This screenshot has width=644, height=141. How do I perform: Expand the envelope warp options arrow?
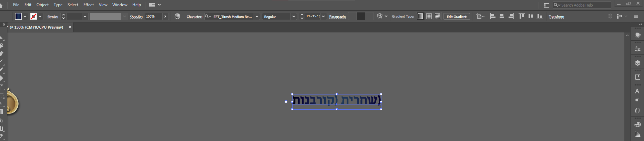click(x=386, y=16)
